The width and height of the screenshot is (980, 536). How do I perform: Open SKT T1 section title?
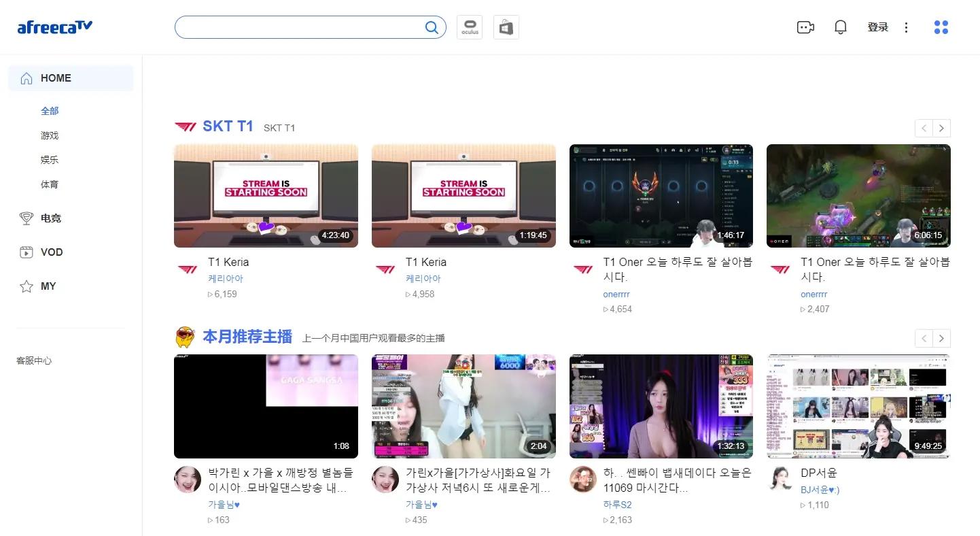[x=228, y=127]
